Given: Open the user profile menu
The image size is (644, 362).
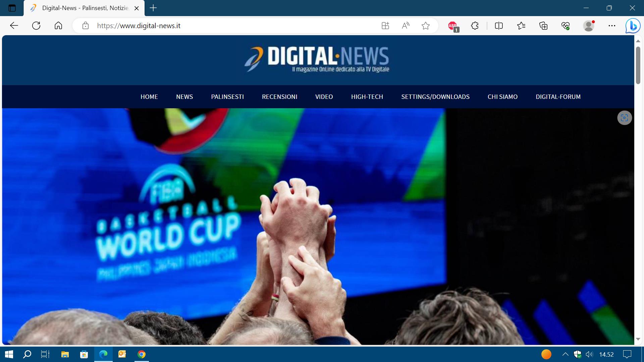Looking at the screenshot, I should (589, 25).
